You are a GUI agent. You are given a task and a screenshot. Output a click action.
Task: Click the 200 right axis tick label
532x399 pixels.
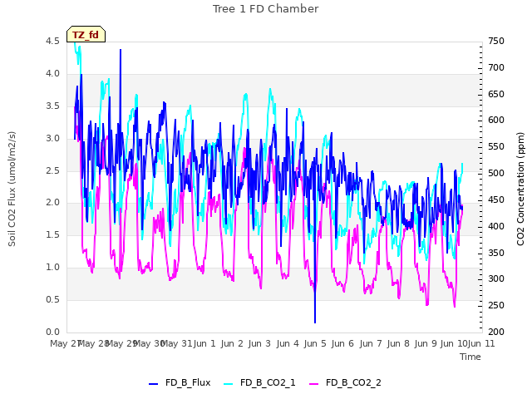496,332
